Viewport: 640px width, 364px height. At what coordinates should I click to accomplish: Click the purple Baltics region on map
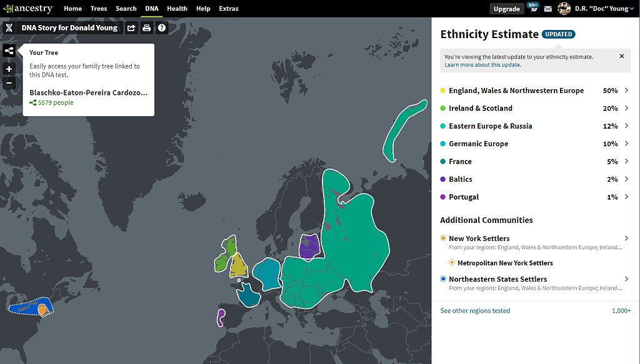(309, 247)
